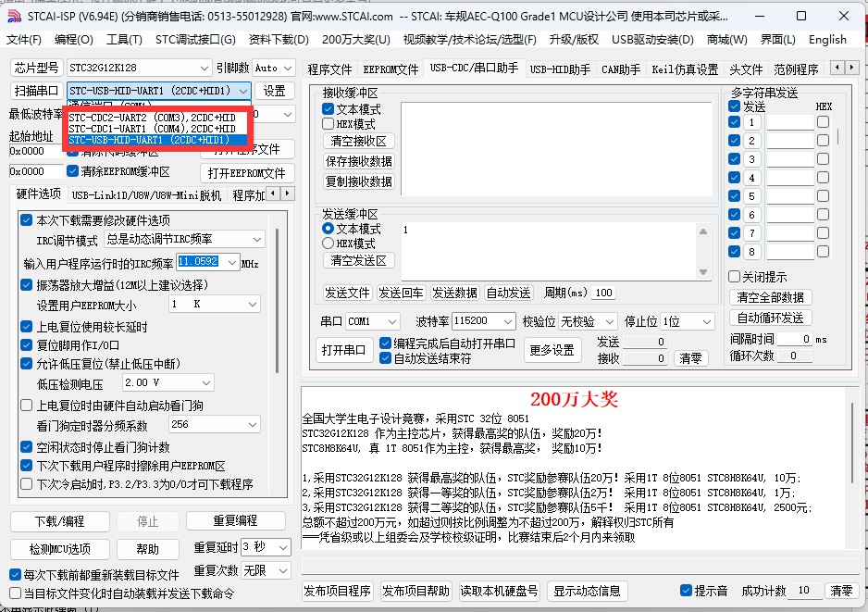
Task: Switch to the 程序文件 tab
Action: [x=329, y=69]
